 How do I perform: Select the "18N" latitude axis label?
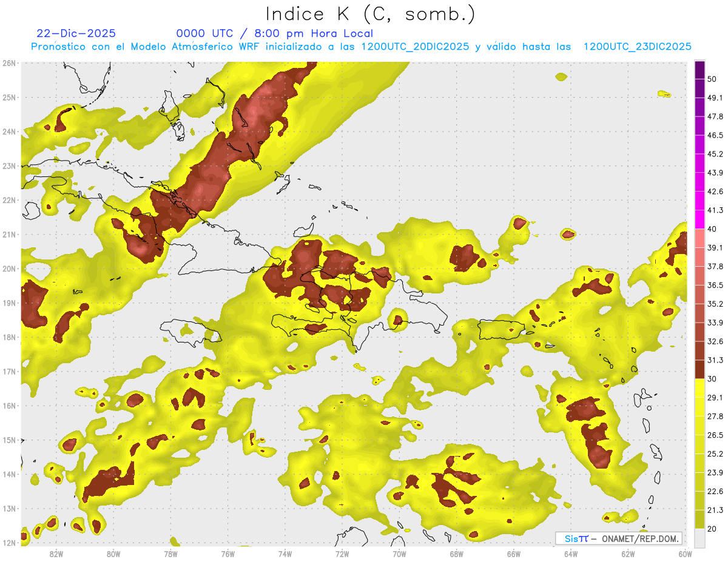pos(9,337)
